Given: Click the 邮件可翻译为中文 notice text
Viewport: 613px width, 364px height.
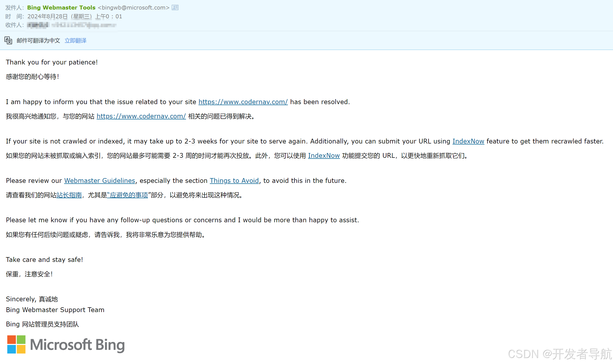Looking at the screenshot, I should tap(38, 41).
